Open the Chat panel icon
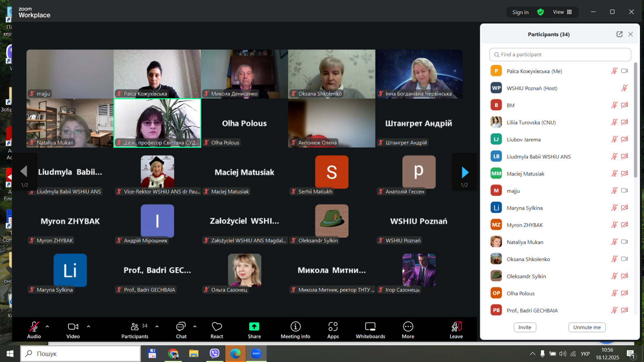Screen dimensions: 644x362 pos(181,327)
